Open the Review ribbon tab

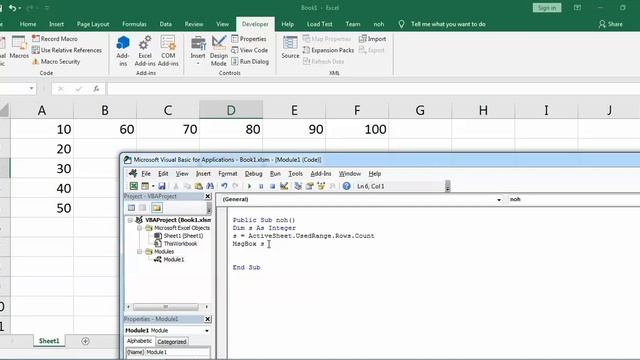(x=194, y=24)
